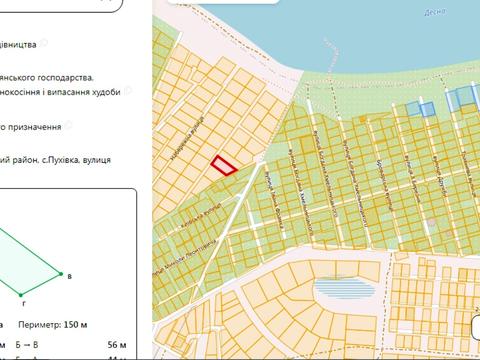Click the 'сянського господарства' category text
The image size is (480, 360).
pos(47,78)
